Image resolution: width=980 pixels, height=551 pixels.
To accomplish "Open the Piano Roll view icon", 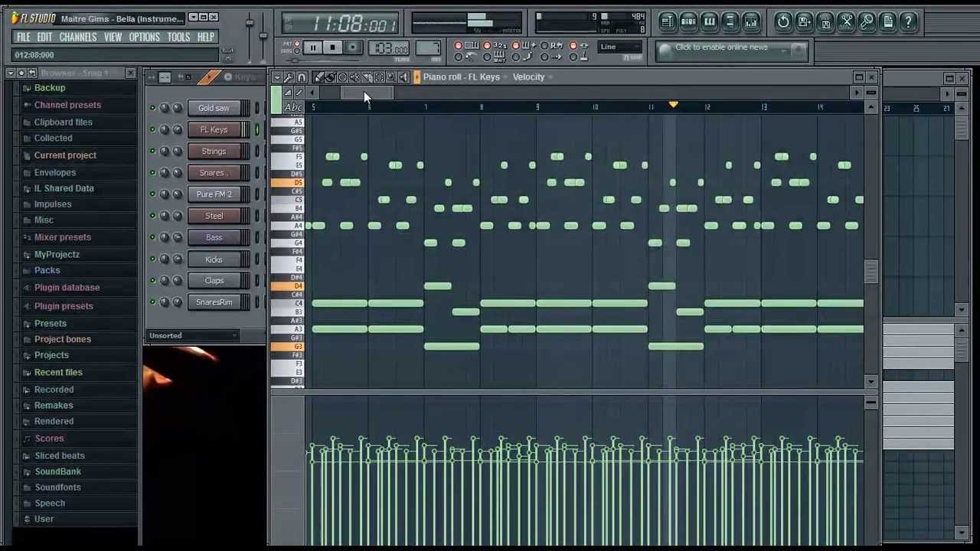I will (x=709, y=21).
